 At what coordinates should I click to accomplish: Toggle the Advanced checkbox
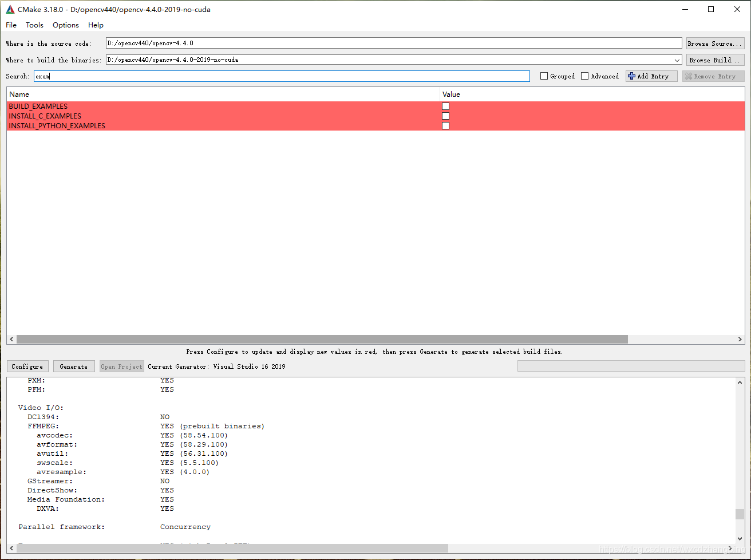(584, 76)
